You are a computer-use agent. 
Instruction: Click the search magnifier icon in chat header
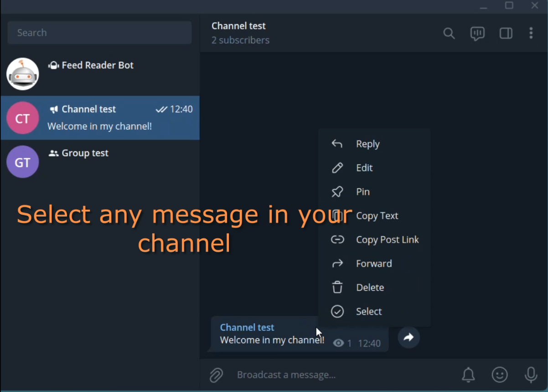point(449,33)
